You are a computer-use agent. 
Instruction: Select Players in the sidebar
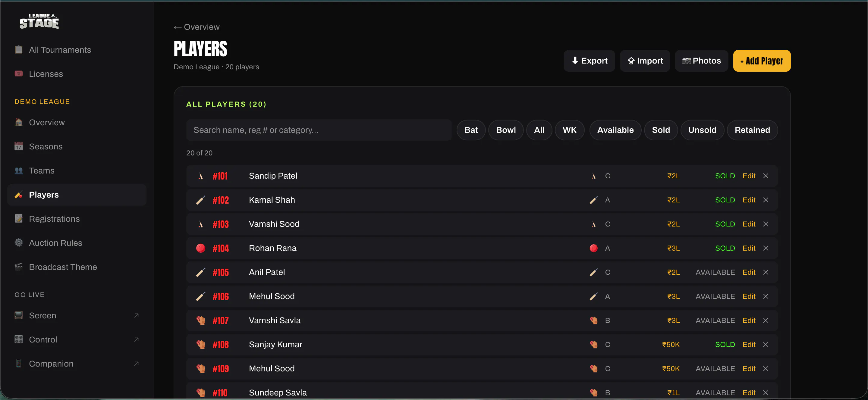click(x=77, y=195)
